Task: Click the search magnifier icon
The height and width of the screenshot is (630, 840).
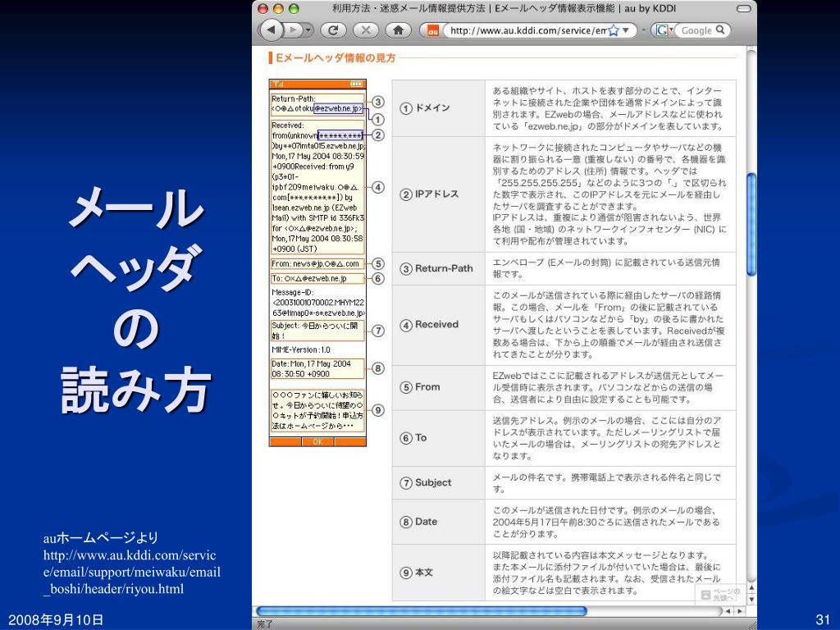Action: [x=720, y=30]
